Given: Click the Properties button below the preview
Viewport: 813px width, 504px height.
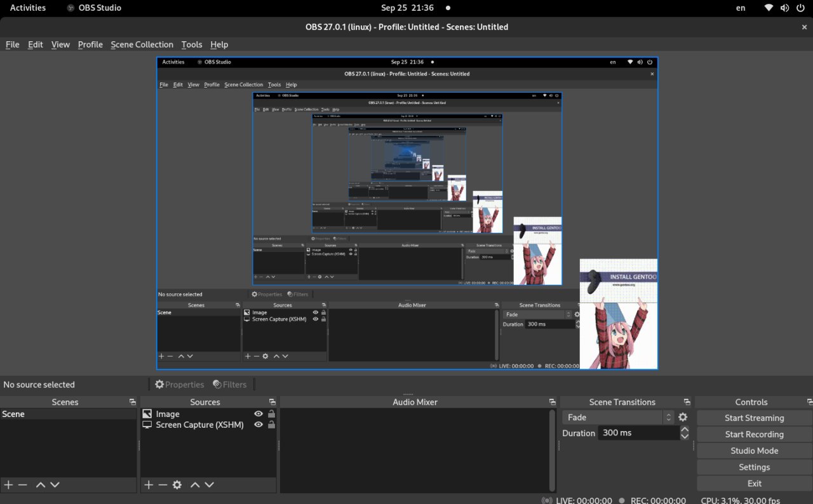Looking at the screenshot, I should tap(179, 384).
